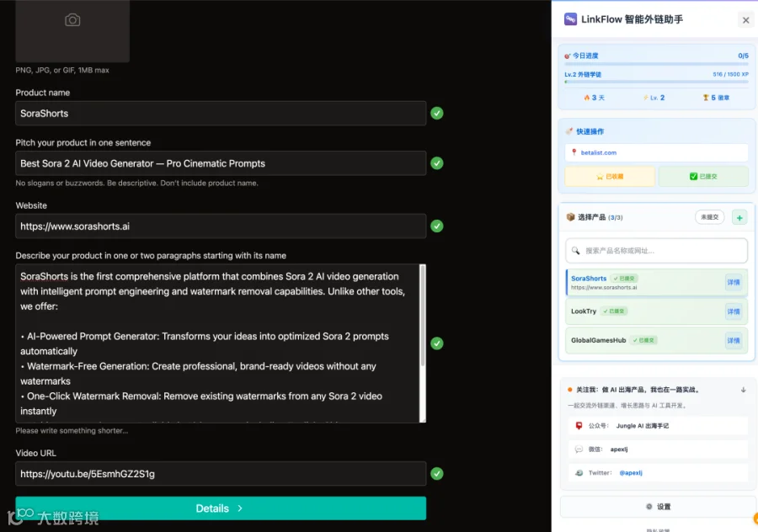Click the 未提交 filter pill
This screenshot has width=758, height=532.
(x=710, y=217)
